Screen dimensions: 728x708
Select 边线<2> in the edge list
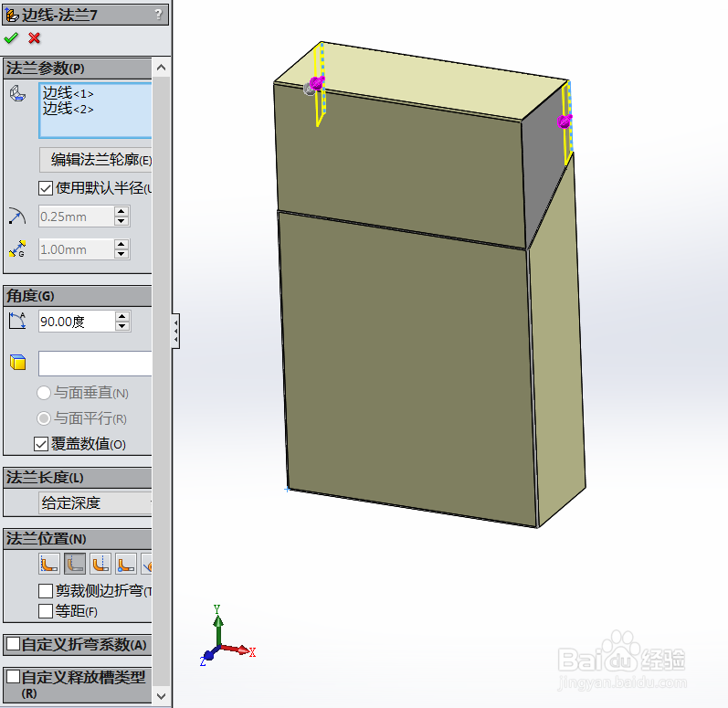tap(69, 109)
